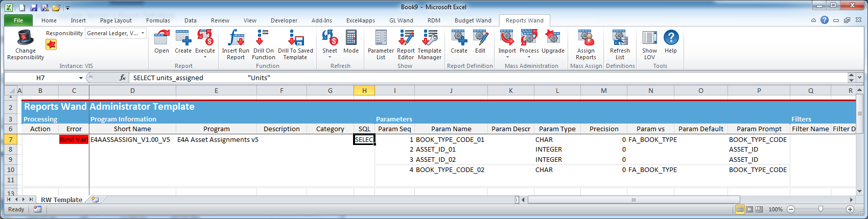Click the Upgrade icon
The image size is (868, 219).
[553, 38]
